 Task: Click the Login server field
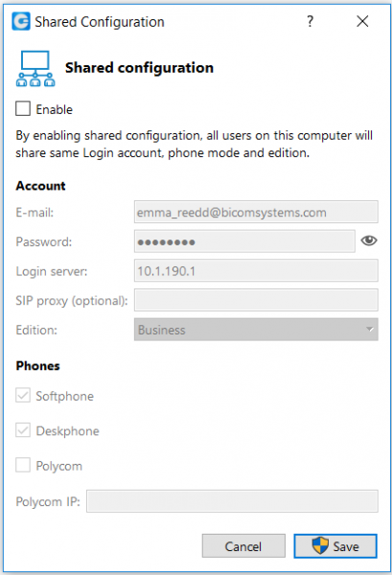(x=256, y=270)
